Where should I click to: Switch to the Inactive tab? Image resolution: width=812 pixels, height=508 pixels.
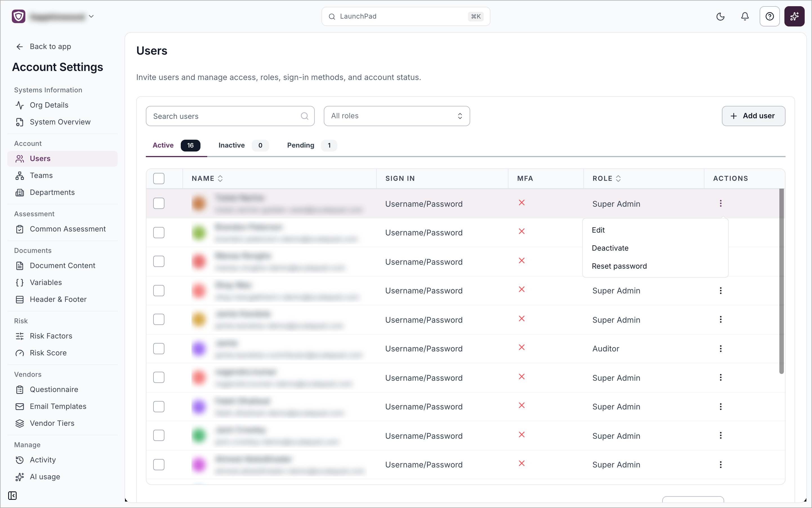pos(244,145)
